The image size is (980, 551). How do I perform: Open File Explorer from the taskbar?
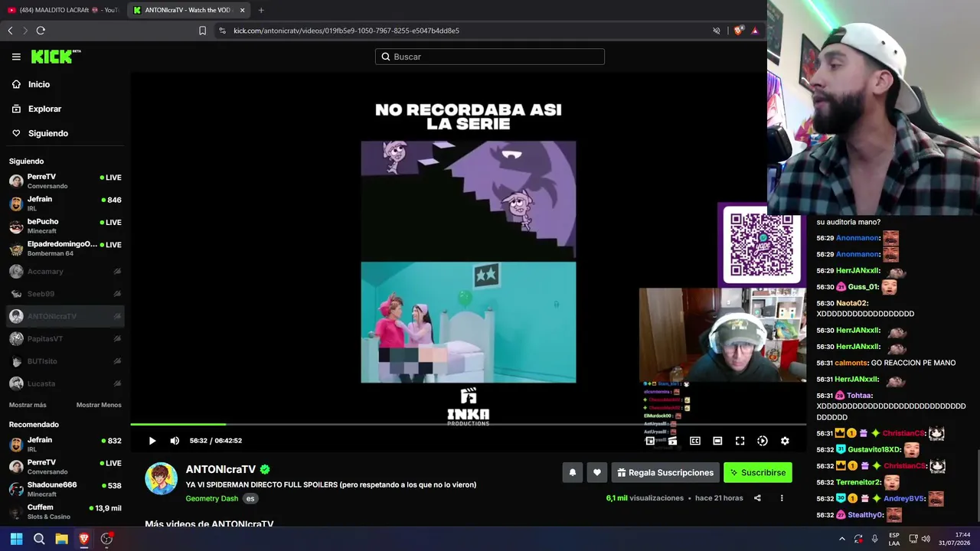(x=61, y=539)
